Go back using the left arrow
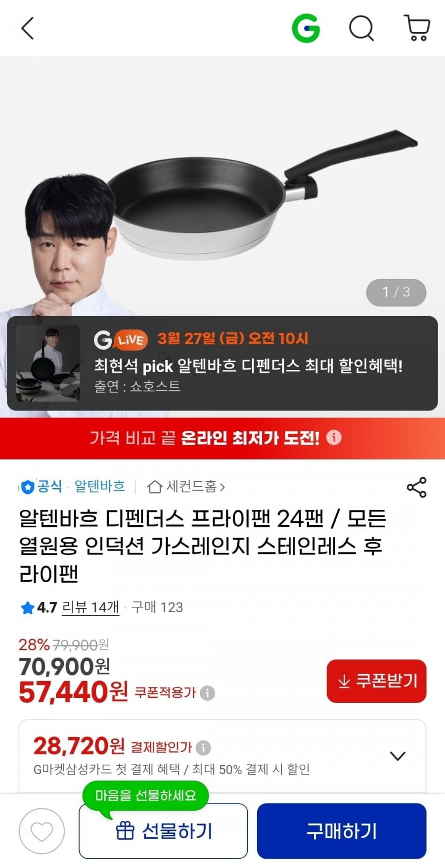The image size is (445, 868). [x=28, y=28]
